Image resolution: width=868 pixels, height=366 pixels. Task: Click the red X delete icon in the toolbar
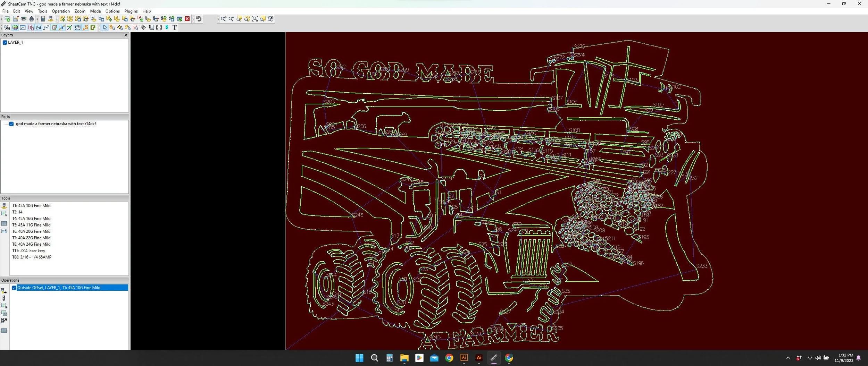pyautogui.click(x=187, y=19)
